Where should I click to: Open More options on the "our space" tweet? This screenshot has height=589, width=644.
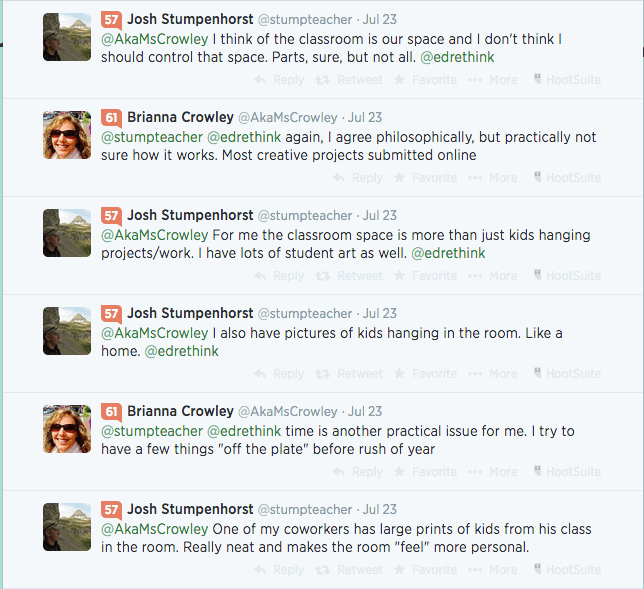pos(496,80)
